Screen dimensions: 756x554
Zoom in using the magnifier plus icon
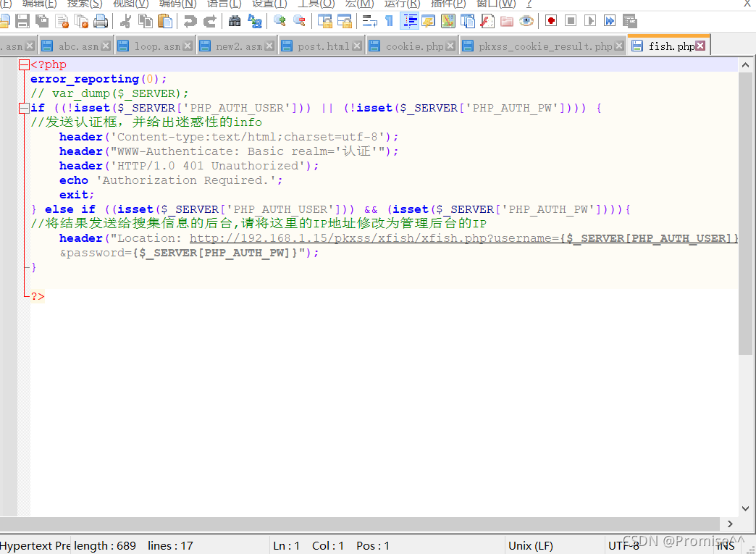[280, 21]
